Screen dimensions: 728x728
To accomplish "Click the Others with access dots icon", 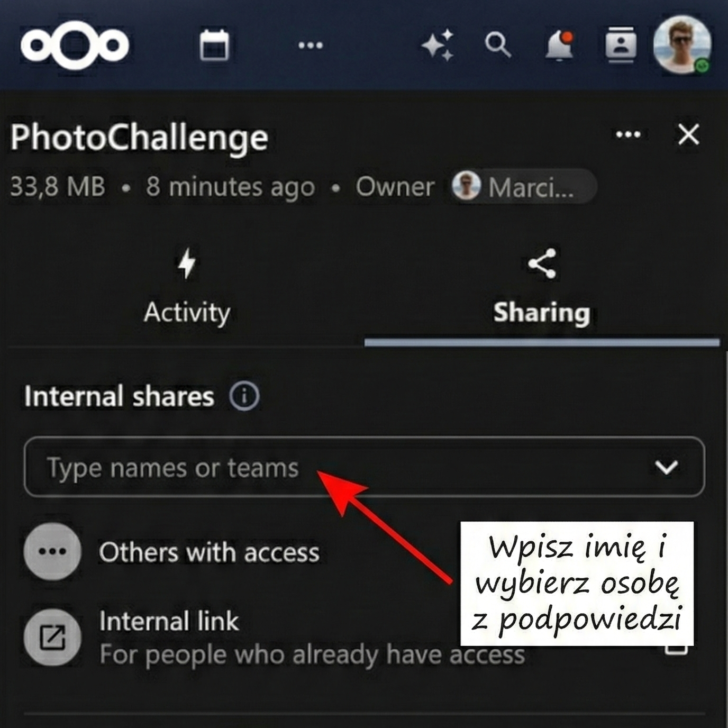I will pyautogui.click(x=52, y=551).
